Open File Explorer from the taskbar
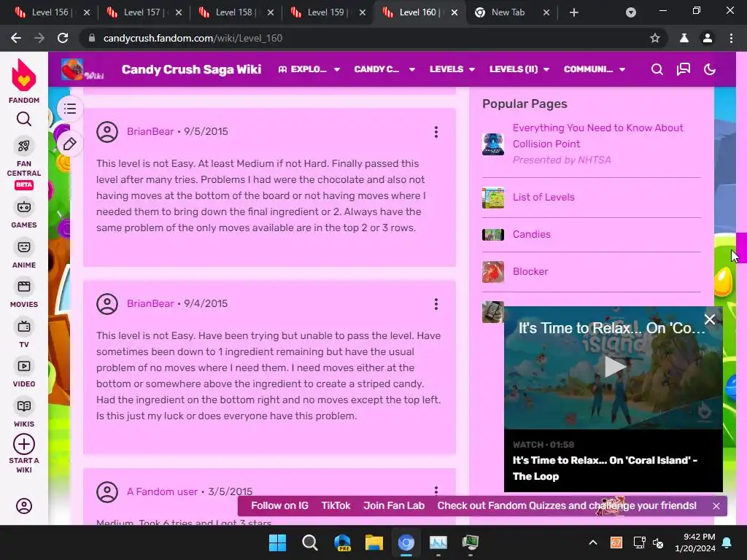Image resolution: width=747 pixels, height=560 pixels. (x=374, y=542)
